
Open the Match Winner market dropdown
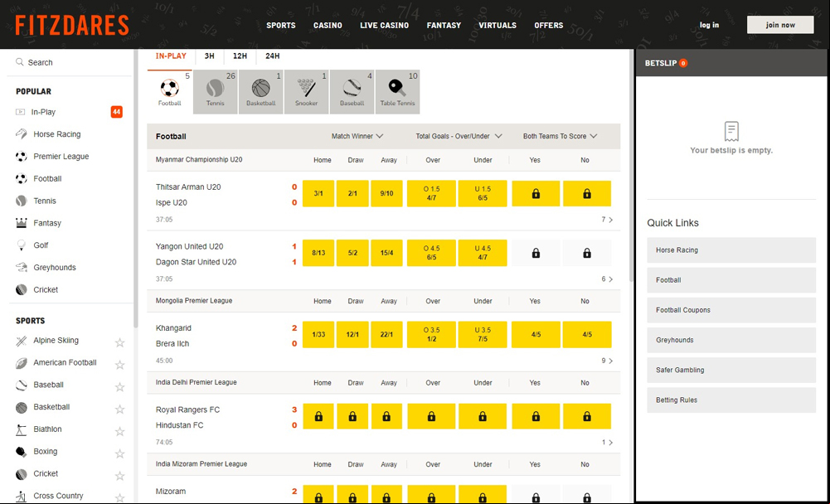tap(357, 136)
